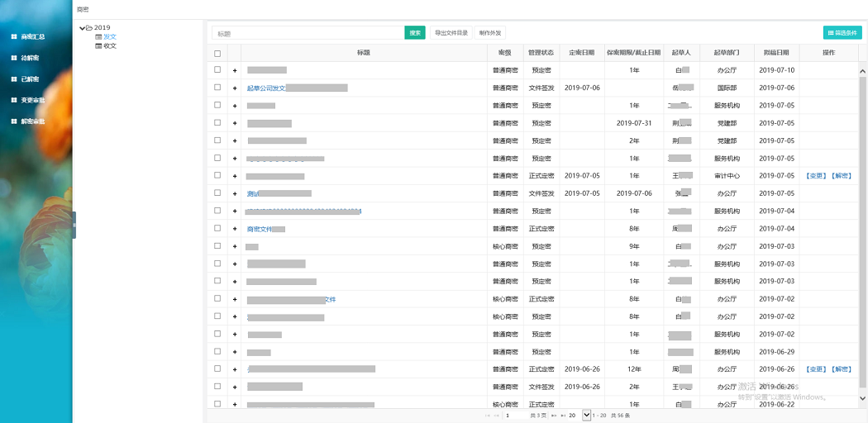The height and width of the screenshot is (423, 868).
Task: Click the 制作外发 button
Action: pos(490,33)
